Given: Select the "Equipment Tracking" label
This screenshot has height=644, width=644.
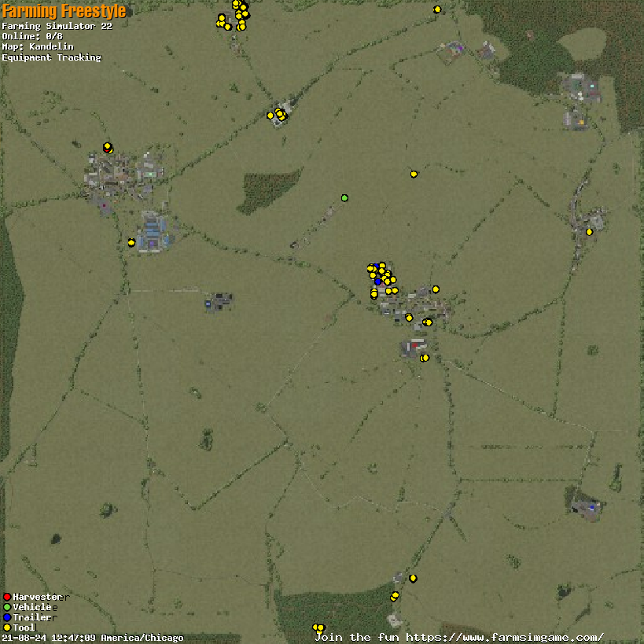Looking at the screenshot, I should click(51, 57).
